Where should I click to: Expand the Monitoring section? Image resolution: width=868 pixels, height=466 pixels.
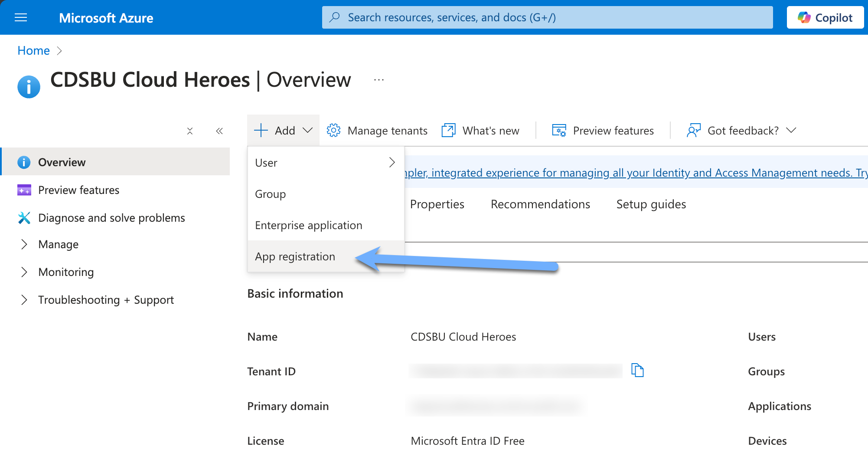click(24, 272)
